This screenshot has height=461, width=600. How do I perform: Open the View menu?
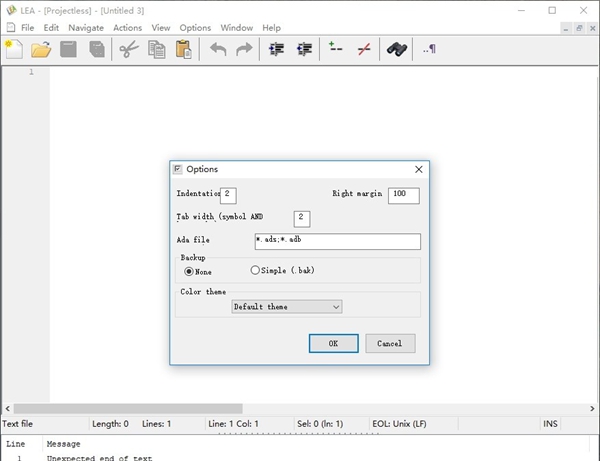click(161, 28)
